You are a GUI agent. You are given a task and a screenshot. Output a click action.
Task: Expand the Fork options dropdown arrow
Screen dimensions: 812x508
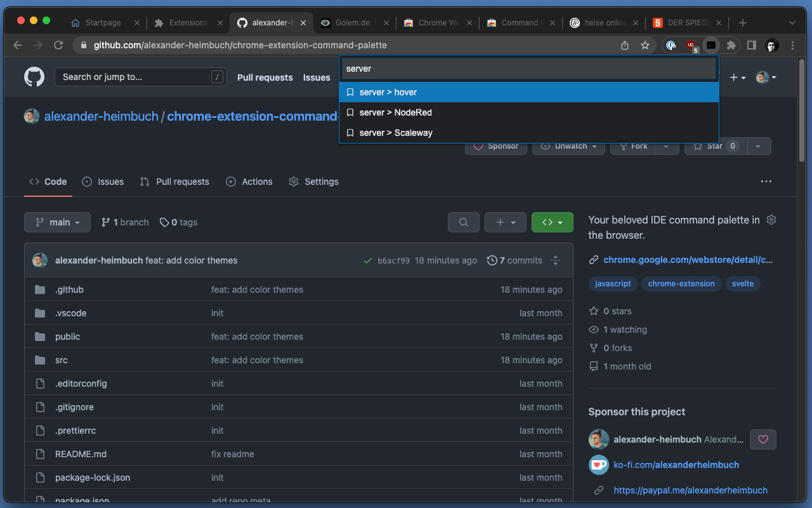click(666, 146)
